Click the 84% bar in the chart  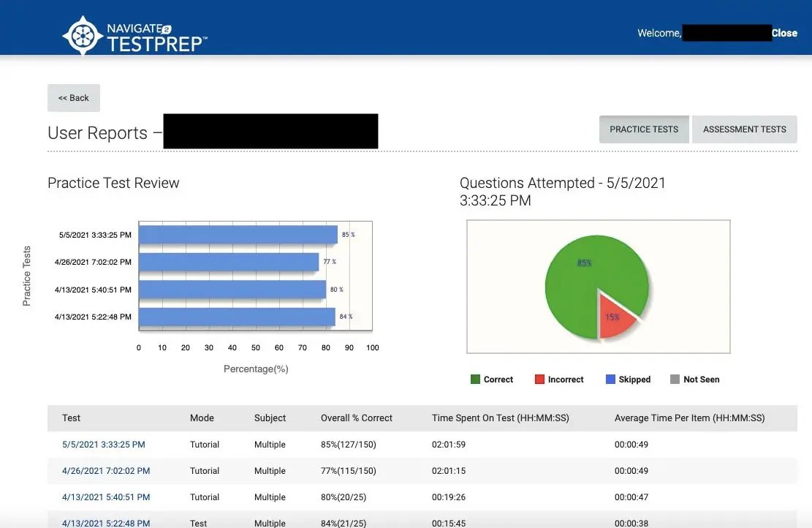click(236, 317)
